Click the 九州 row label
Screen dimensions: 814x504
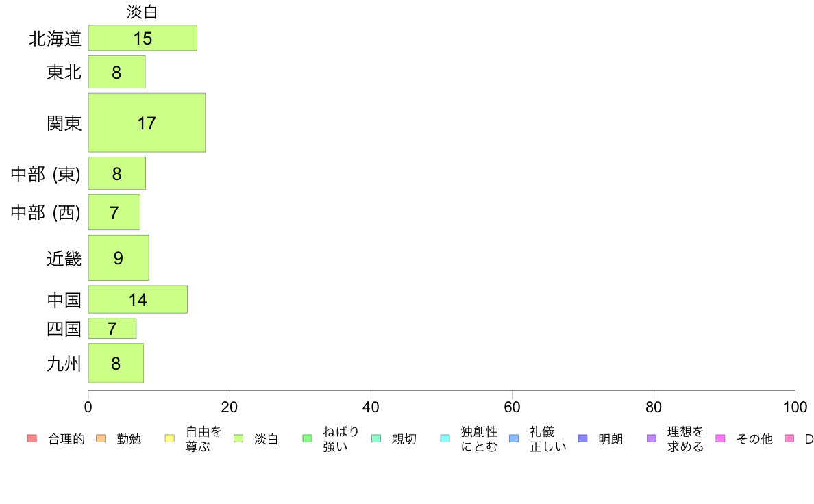tap(64, 364)
